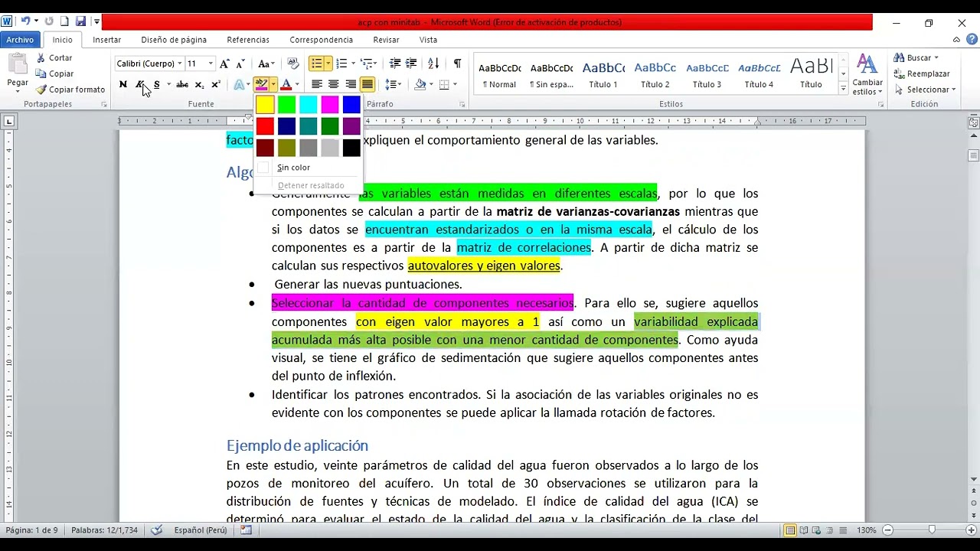
Task: Toggle justified text alignment
Action: tap(367, 85)
